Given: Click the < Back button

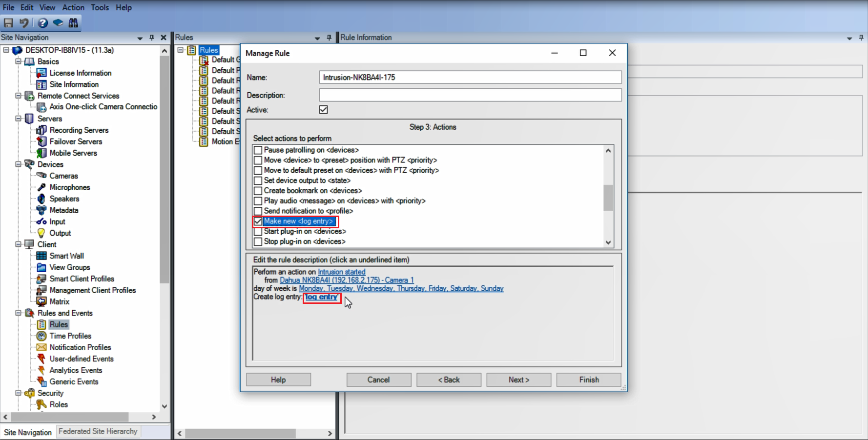Looking at the screenshot, I should coord(449,380).
